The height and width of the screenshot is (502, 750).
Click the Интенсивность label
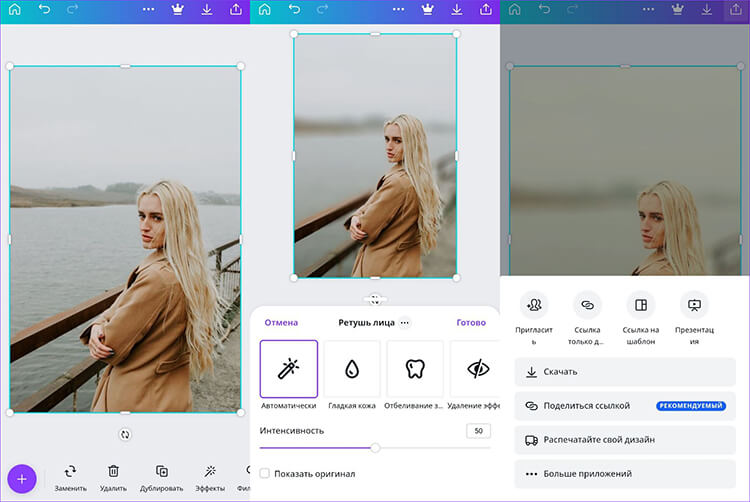(292, 431)
